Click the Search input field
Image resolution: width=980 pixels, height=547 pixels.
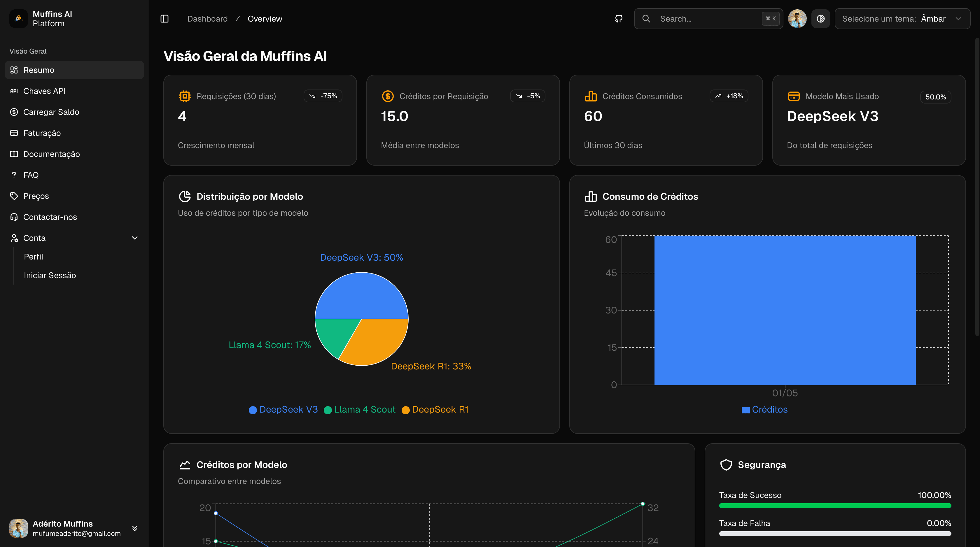[708, 19]
